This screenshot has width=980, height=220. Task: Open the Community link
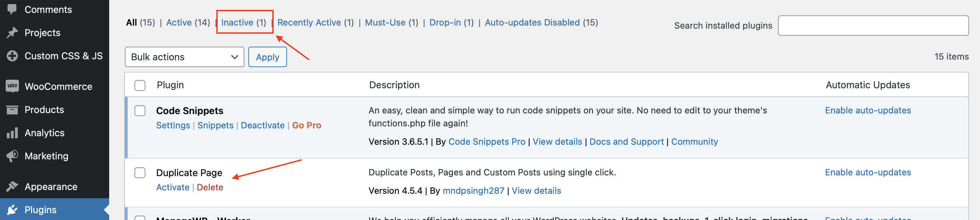[x=694, y=142]
